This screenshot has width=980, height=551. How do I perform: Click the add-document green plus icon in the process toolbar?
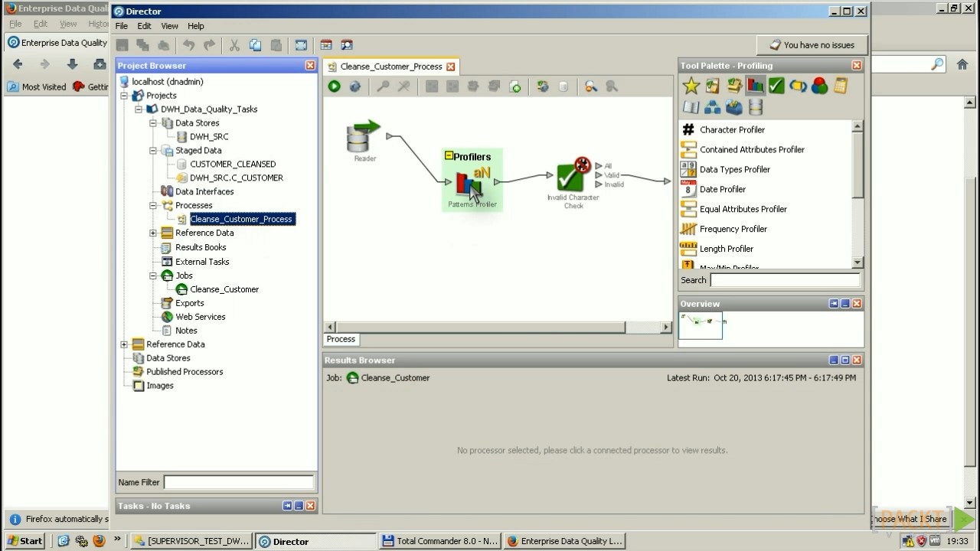514,87
